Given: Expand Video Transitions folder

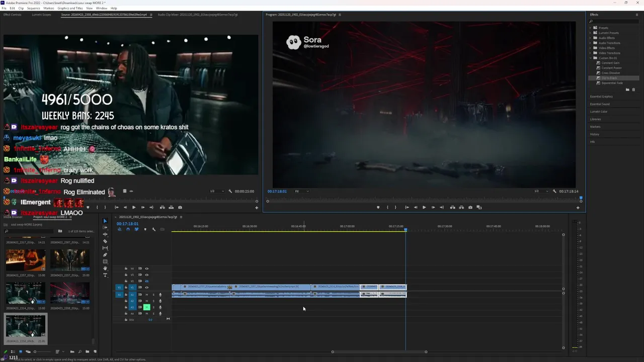Looking at the screenshot, I should point(591,53).
